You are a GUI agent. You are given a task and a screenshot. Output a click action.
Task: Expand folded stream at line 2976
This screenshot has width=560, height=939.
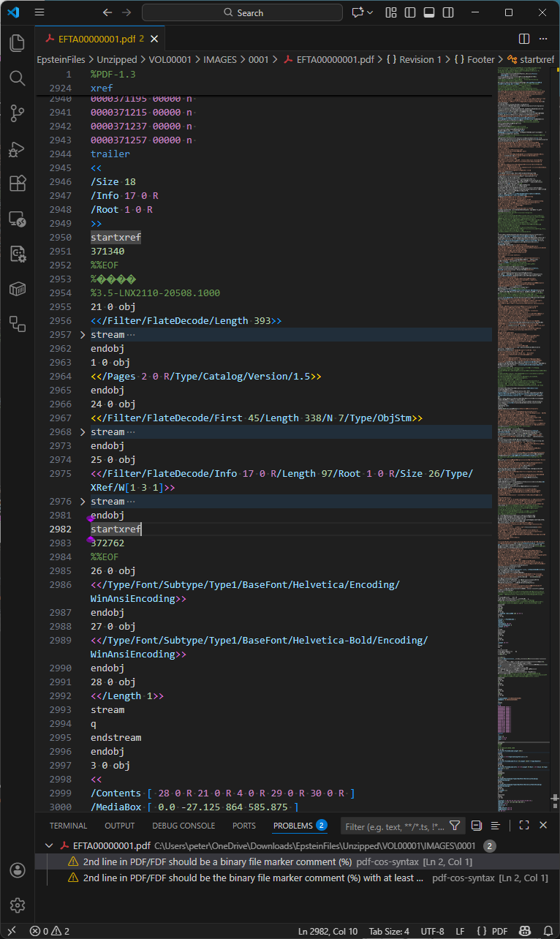[x=83, y=502]
